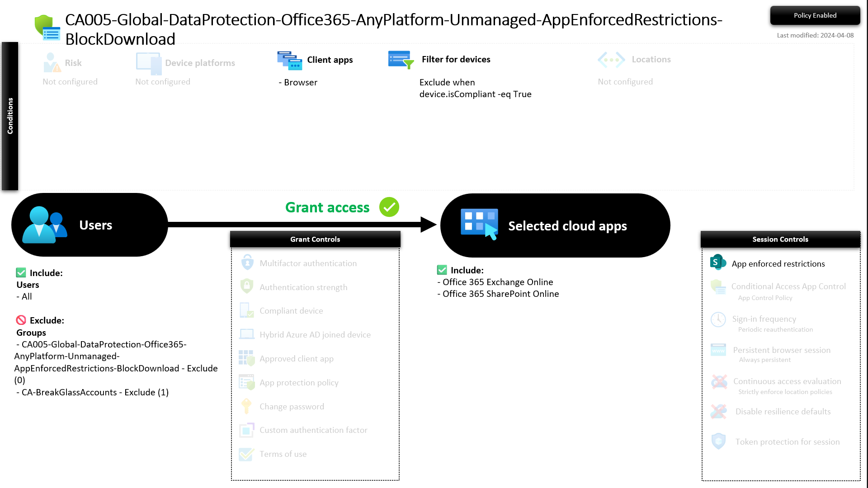Viewport: 868px width, 488px height.
Task: Click the Change password key icon
Action: click(x=246, y=406)
